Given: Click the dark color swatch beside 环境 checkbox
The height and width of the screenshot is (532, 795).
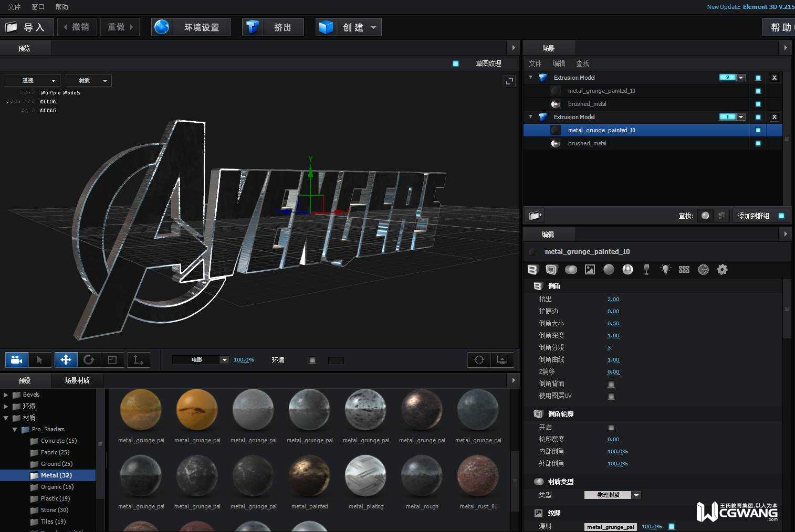Looking at the screenshot, I should (x=336, y=360).
